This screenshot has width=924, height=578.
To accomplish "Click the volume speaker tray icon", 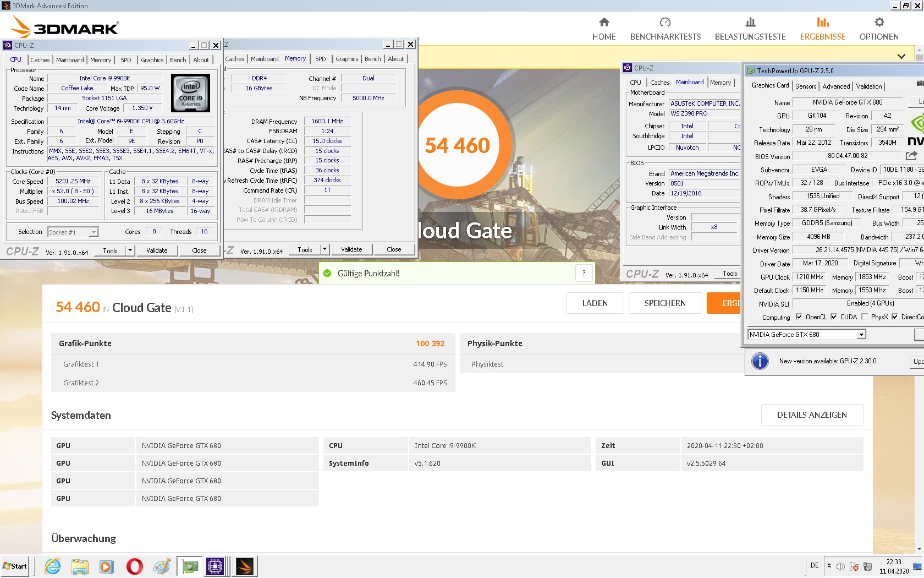I will click(840, 566).
